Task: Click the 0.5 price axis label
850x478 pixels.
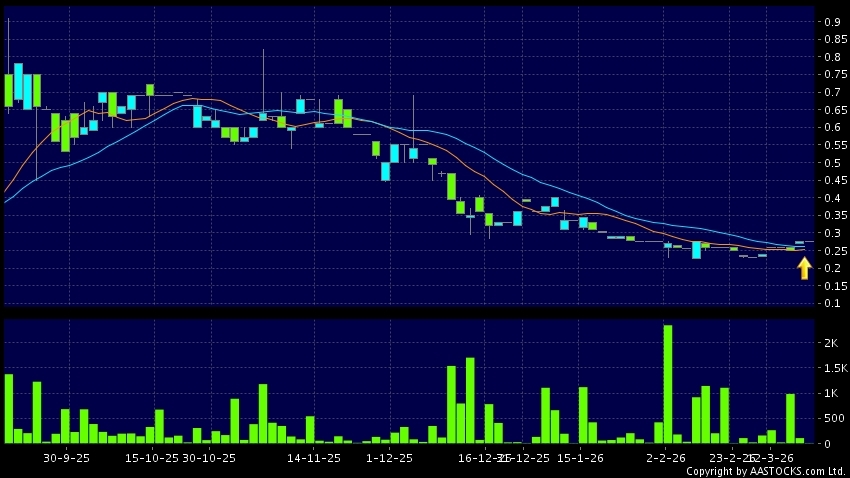Action: pyautogui.click(x=832, y=163)
